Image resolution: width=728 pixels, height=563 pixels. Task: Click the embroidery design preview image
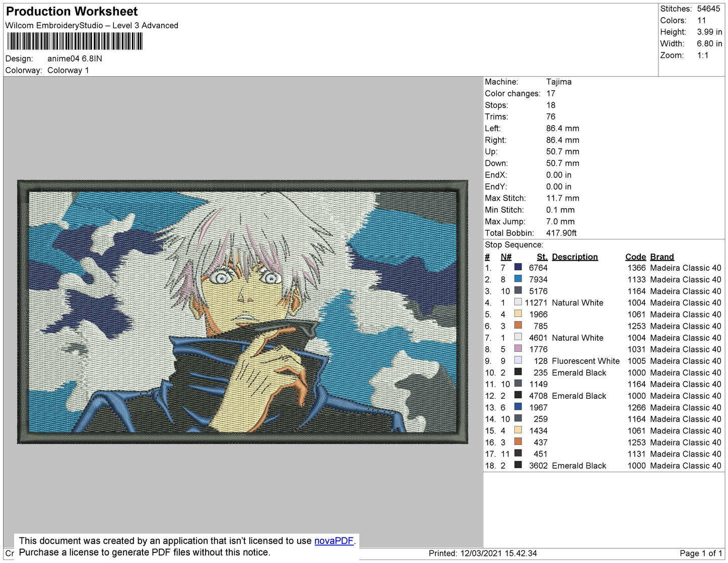243,312
